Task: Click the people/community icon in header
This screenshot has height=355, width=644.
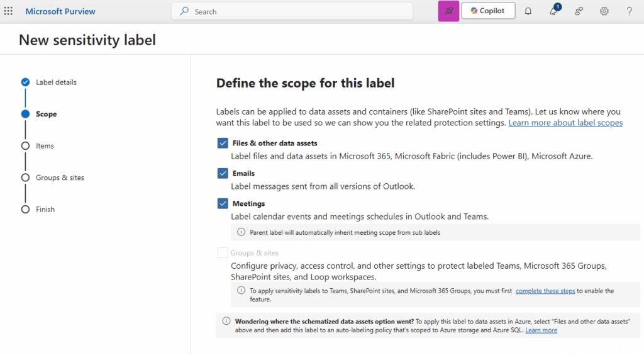Action: tap(579, 11)
